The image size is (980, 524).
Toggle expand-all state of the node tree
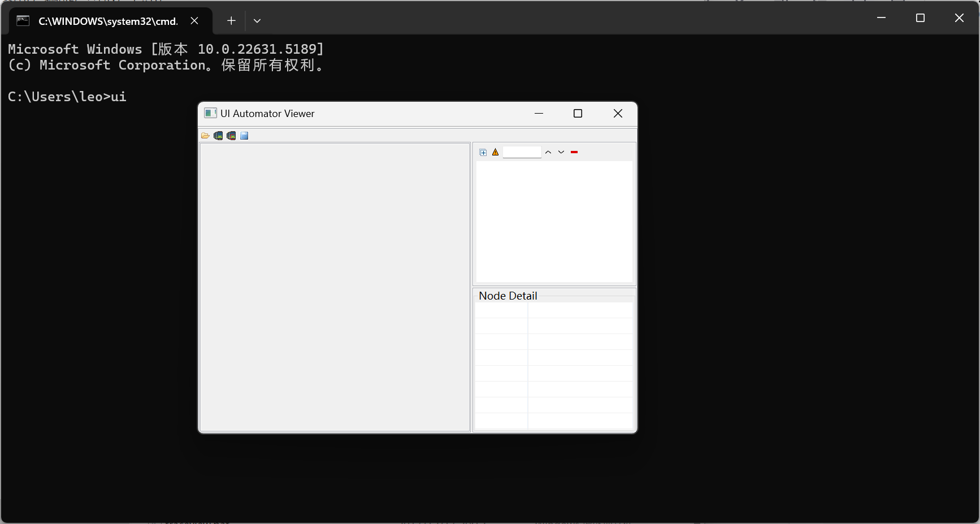pyautogui.click(x=483, y=152)
